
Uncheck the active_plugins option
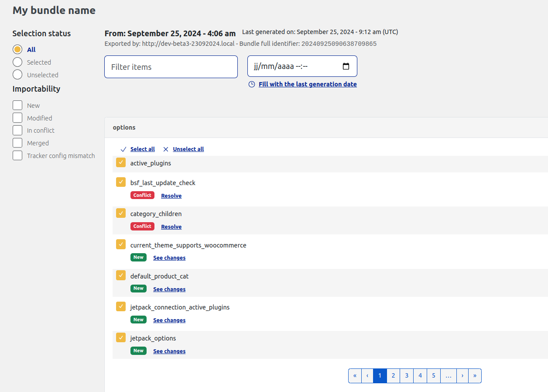click(121, 162)
